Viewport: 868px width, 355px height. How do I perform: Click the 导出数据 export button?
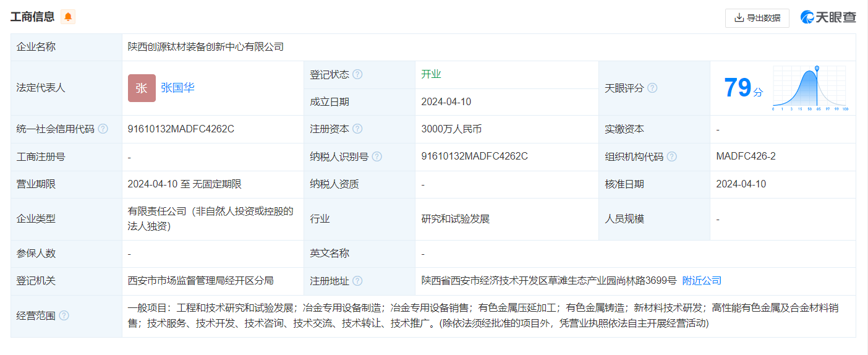[757, 18]
